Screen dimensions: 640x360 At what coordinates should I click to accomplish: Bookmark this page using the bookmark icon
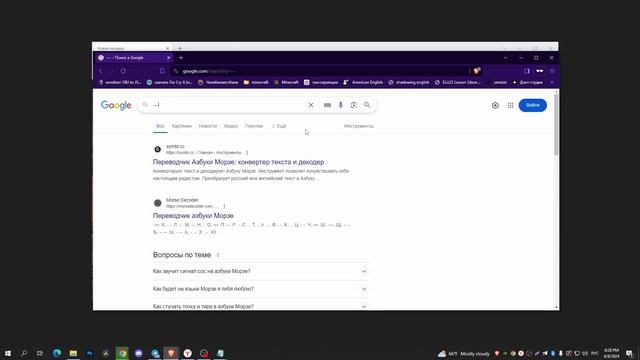click(x=162, y=71)
